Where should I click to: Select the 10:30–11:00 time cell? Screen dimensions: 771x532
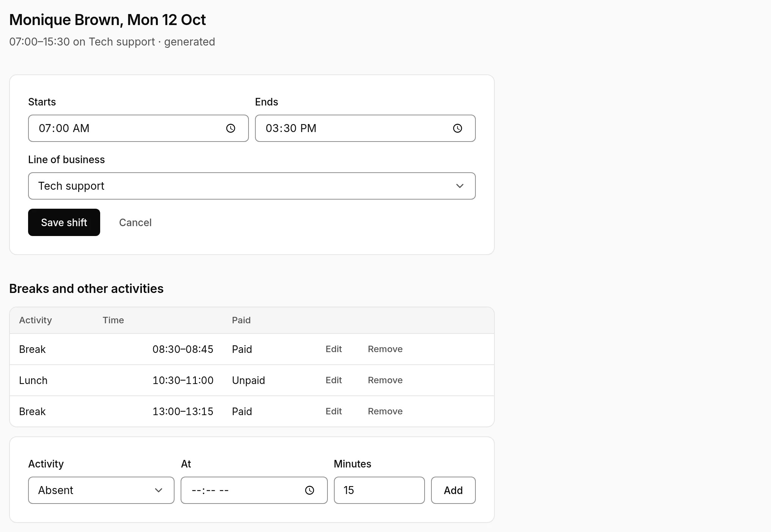183,380
